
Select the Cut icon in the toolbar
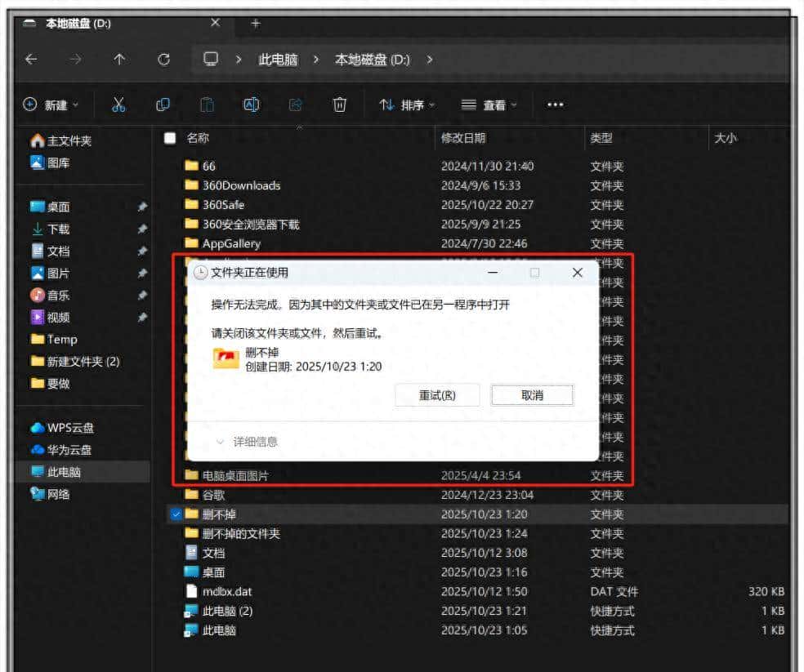pos(119,105)
